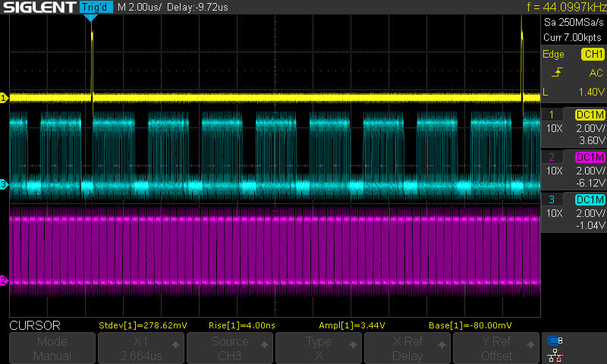Select the channel 1 info box
This screenshot has height=364, width=607.
click(574, 127)
